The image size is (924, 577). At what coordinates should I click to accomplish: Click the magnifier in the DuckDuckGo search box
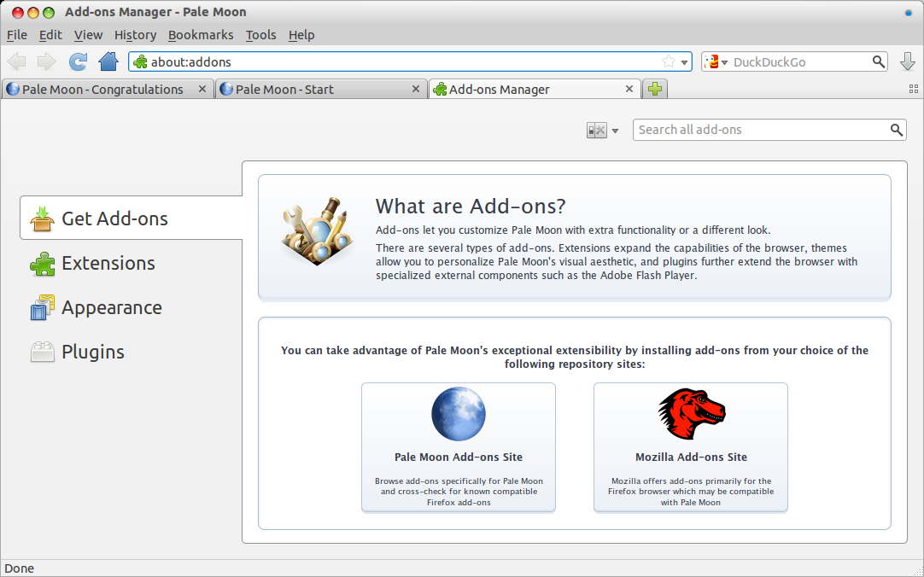pyautogui.click(x=878, y=61)
